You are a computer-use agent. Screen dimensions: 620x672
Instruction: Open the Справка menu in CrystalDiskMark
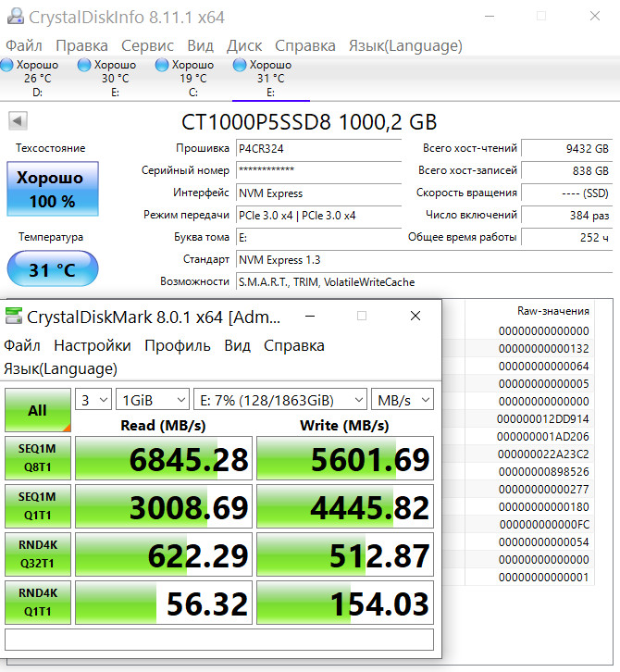(x=294, y=345)
